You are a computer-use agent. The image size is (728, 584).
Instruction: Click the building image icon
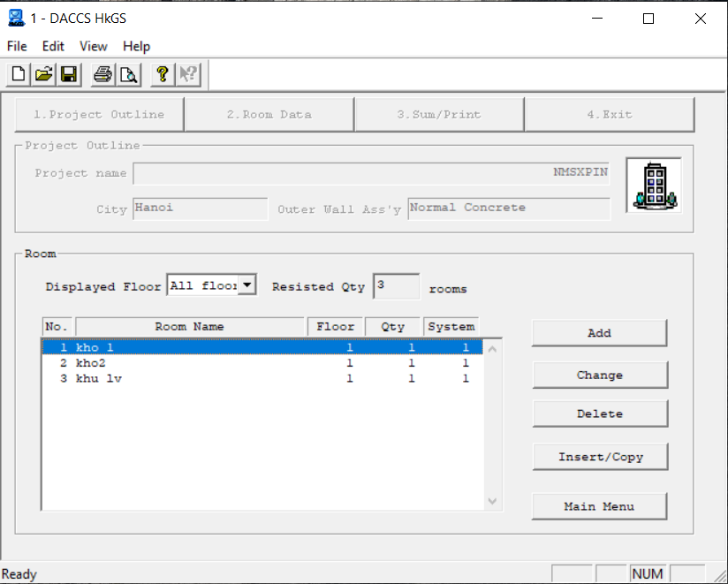(653, 186)
